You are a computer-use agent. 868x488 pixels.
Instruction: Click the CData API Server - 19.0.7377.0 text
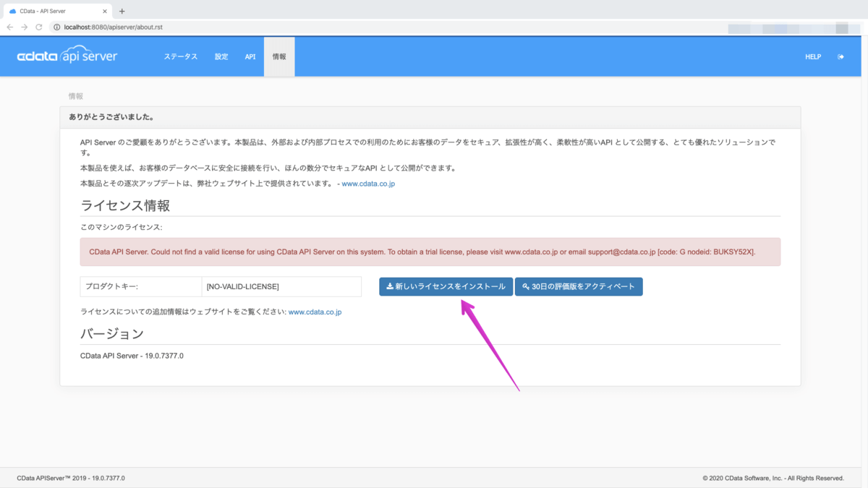[132, 356]
